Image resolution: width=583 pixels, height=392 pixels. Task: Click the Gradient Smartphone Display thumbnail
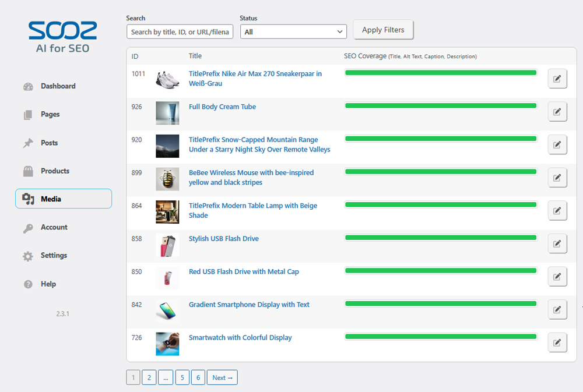[167, 311]
